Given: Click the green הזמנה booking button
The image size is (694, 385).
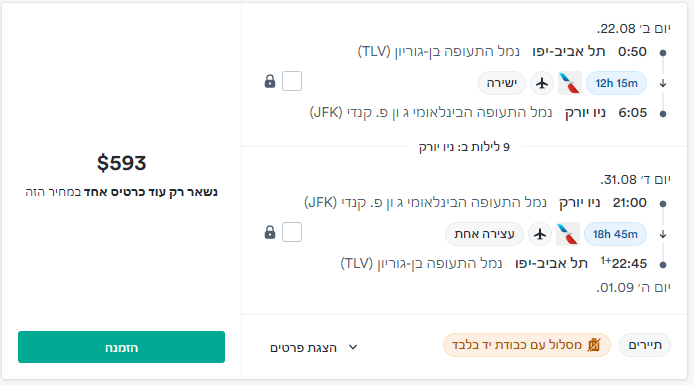Looking at the screenshot, I should coord(121,347).
